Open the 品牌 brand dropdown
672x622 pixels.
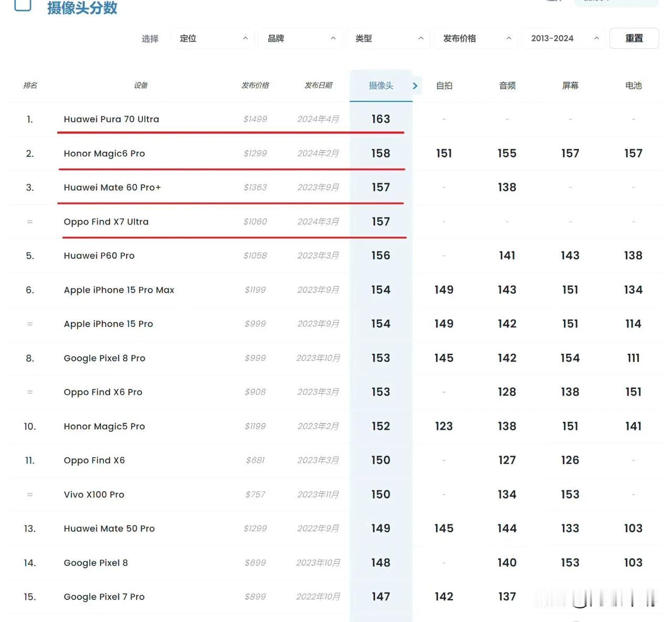(x=301, y=38)
